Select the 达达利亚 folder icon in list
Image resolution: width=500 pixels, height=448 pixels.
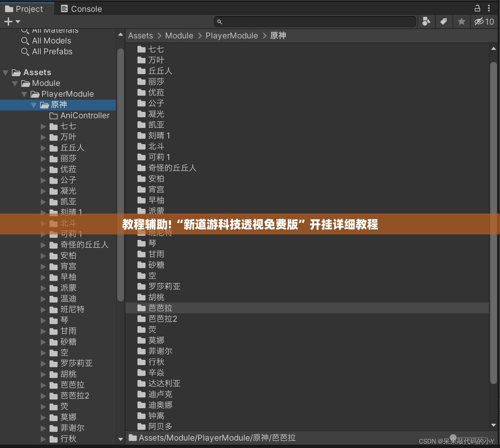142,384
